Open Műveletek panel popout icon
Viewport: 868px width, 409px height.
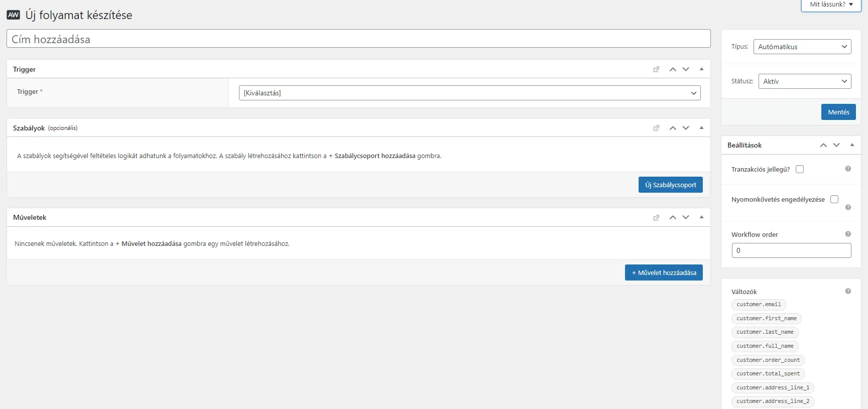[656, 217]
